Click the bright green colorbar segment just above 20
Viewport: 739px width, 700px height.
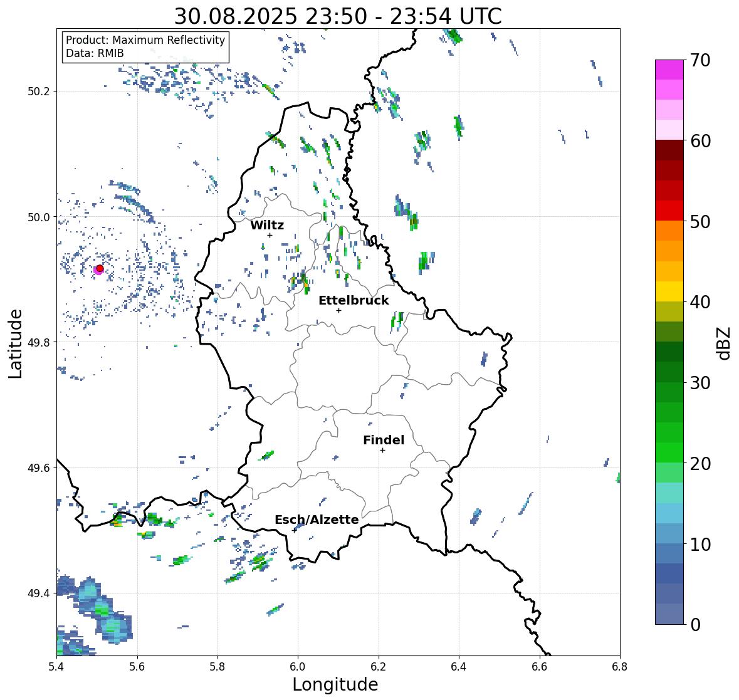click(x=669, y=452)
